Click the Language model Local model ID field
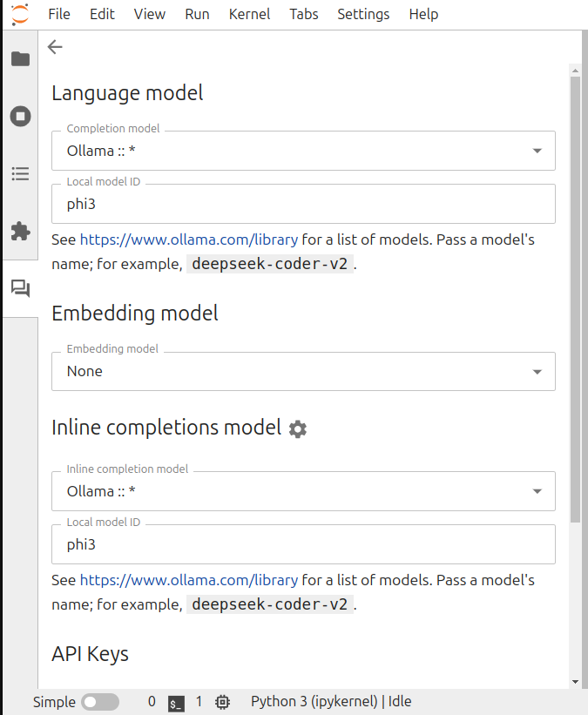Screen dimensions: 588x715 pyautogui.click(x=303, y=204)
